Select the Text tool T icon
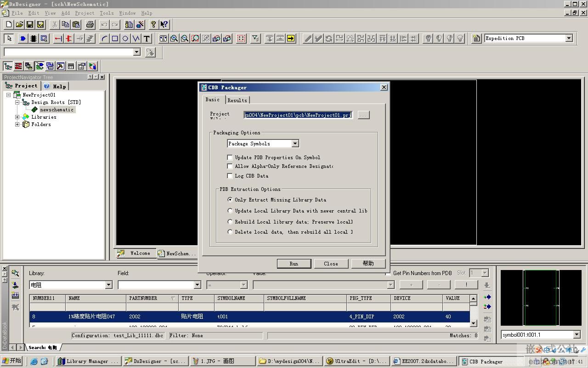 pyautogui.click(x=147, y=39)
